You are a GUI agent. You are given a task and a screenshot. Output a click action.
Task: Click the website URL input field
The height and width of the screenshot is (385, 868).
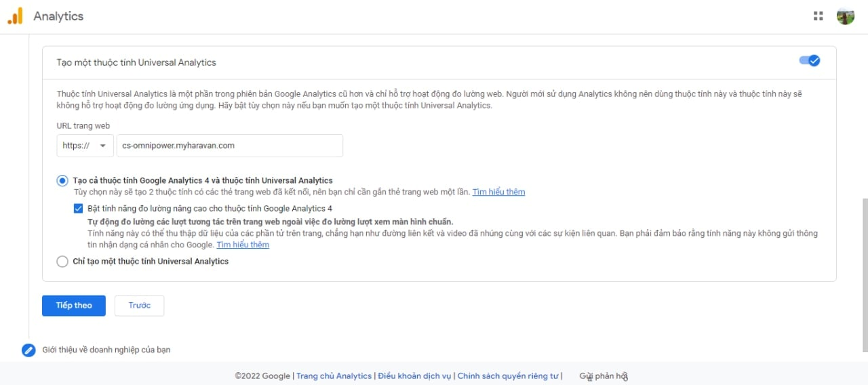(x=230, y=146)
